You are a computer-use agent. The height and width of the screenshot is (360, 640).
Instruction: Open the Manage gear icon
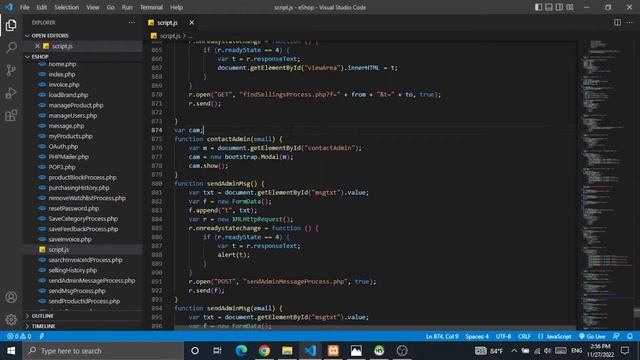(11, 320)
